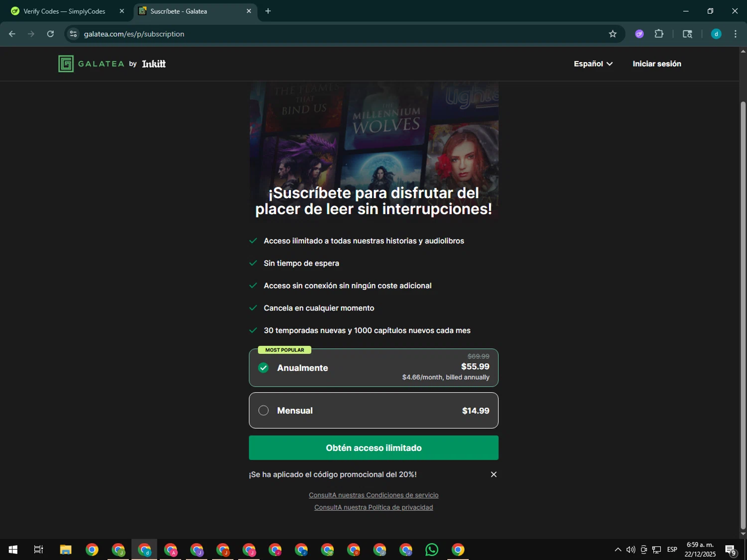Open the tab search side panel icon

pos(687,34)
